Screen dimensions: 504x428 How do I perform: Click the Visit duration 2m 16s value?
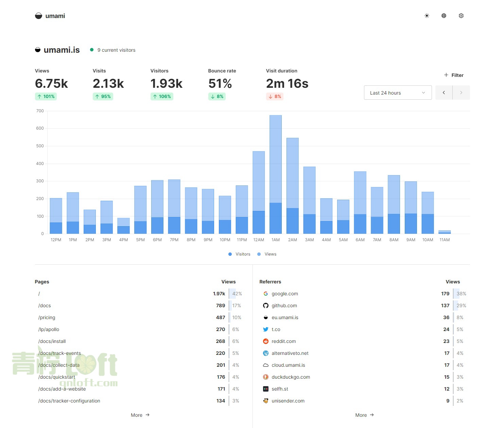pyautogui.click(x=287, y=83)
